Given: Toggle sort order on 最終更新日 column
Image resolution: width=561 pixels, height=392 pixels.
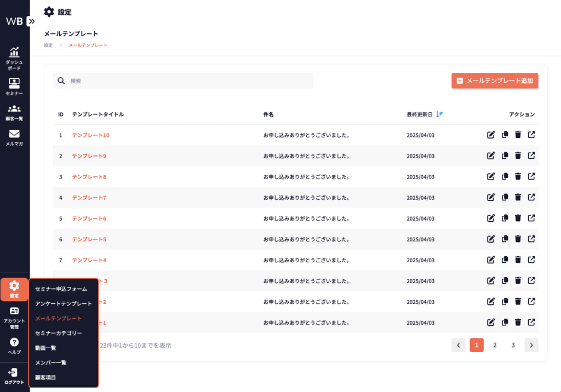Looking at the screenshot, I should point(439,114).
